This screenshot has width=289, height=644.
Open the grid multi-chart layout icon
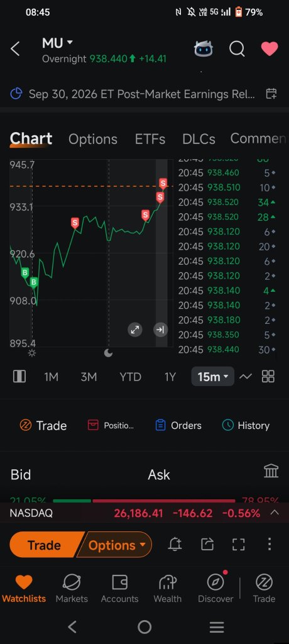click(268, 376)
